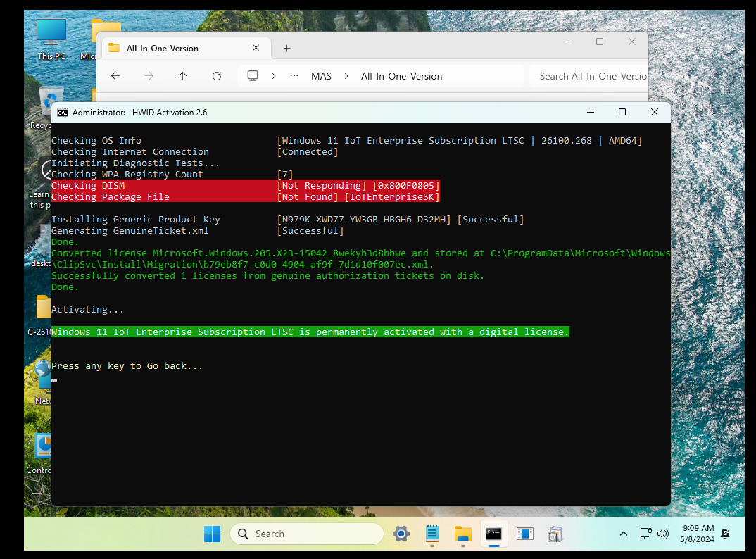Click the taskbar Search box
Screen dimensions: 756x559
[307, 534]
